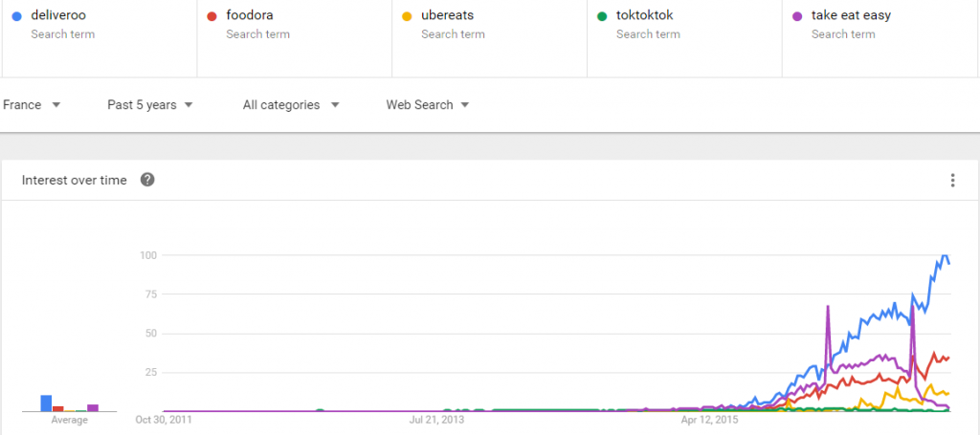
Task: Click the Oct 30, 2011 axis date
Action: pyautogui.click(x=164, y=419)
